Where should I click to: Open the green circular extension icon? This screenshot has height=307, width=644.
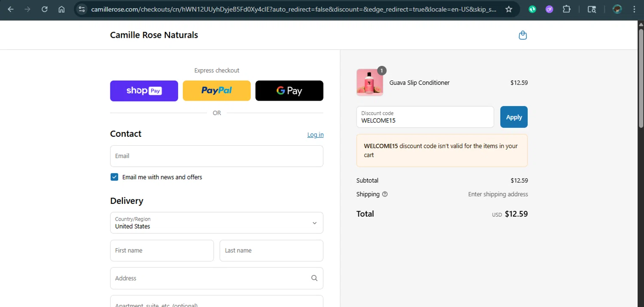[532, 9]
